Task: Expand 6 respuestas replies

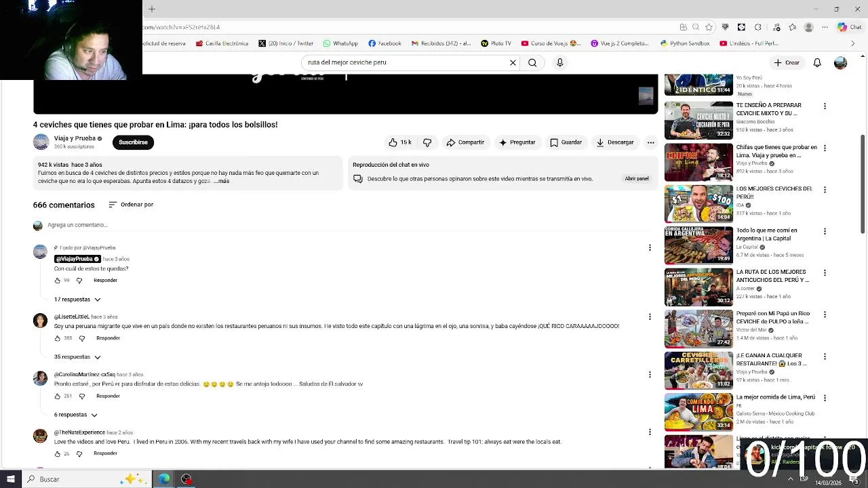Action: (75, 415)
